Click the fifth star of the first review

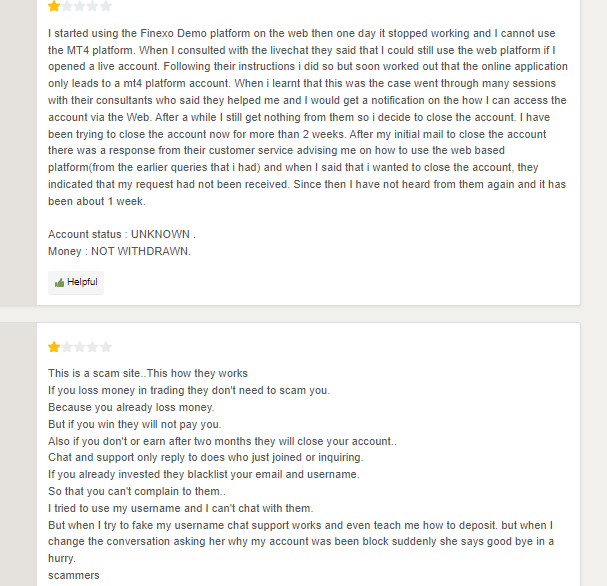pyautogui.click(x=106, y=6)
